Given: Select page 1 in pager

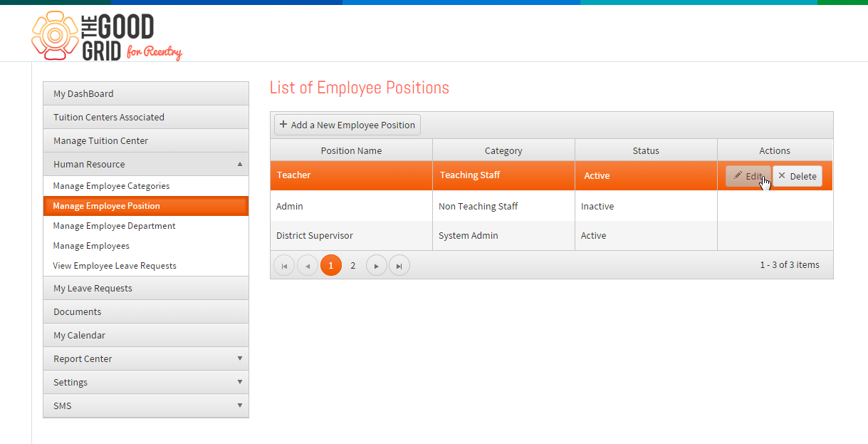Looking at the screenshot, I should (x=331, y=266).
